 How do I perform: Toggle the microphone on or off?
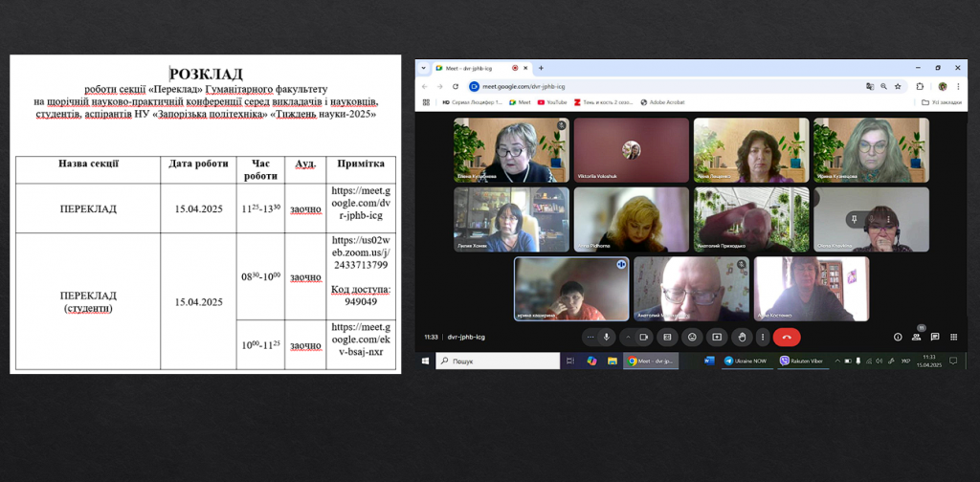pos(606,337)
